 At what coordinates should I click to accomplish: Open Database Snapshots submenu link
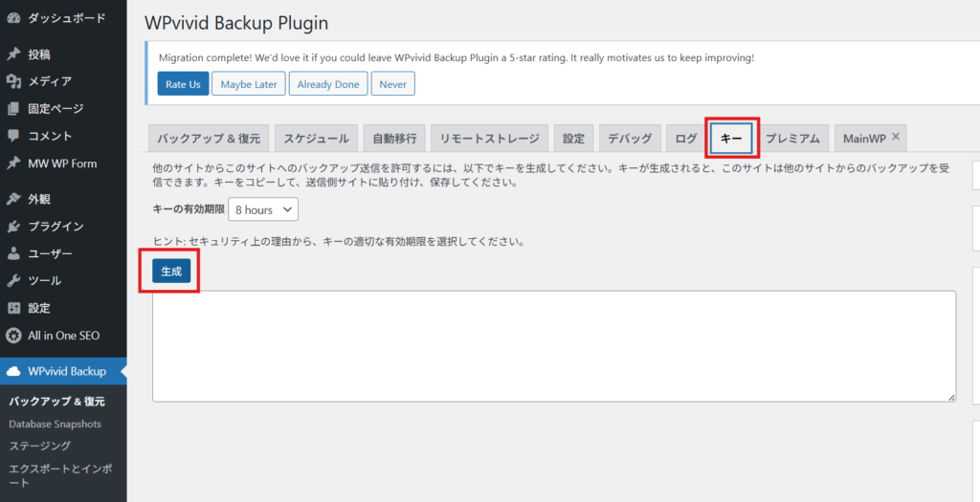[x=55, y=424]
